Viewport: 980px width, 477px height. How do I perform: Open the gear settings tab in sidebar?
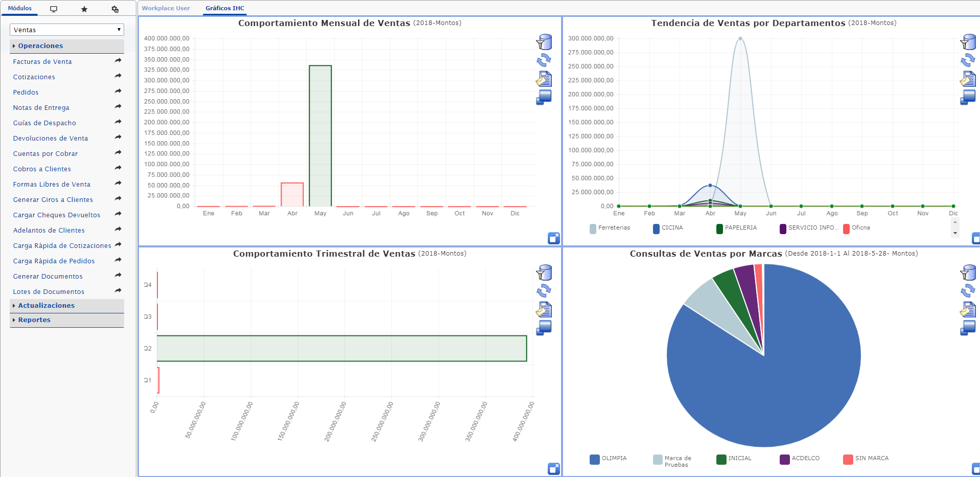click(115, 9)
